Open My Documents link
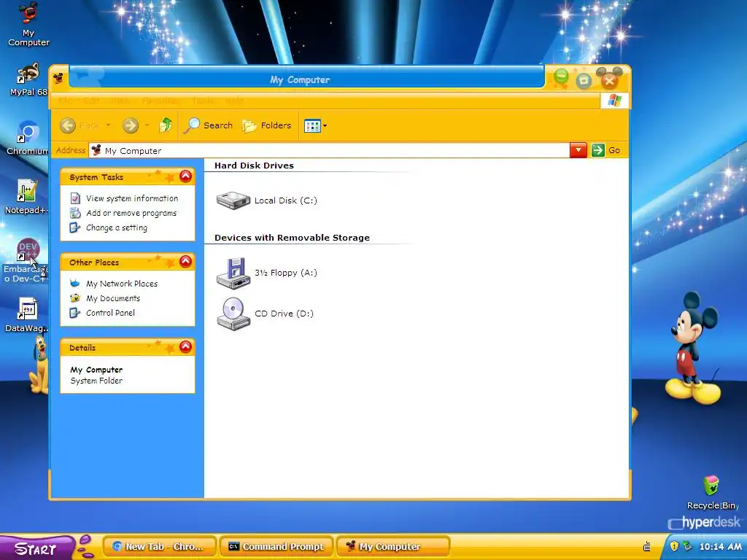Viewport: 747px width, 560px height. tap(113, 298)
